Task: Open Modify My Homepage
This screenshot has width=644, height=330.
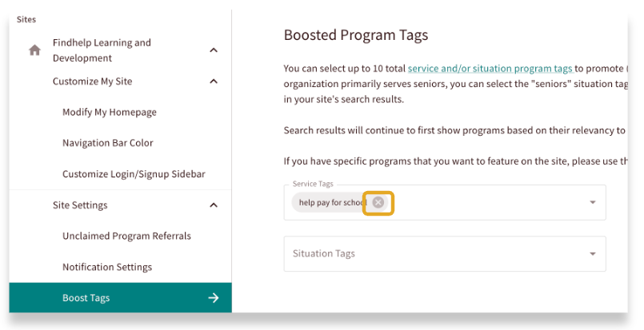Action: point(110,113)
